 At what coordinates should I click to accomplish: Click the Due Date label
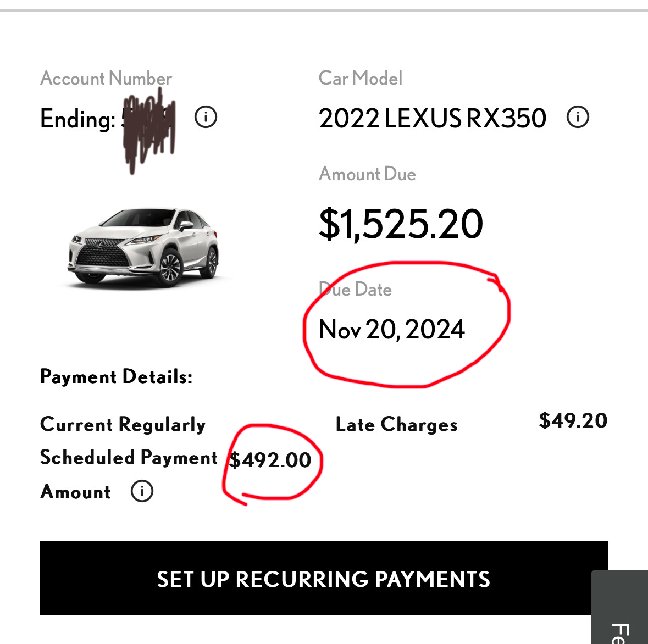pos(356,290)
